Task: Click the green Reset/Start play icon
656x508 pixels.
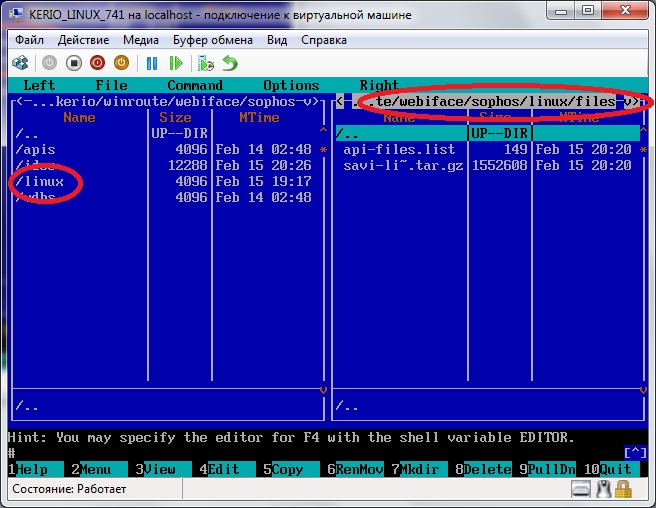Action: click(175, 63)
